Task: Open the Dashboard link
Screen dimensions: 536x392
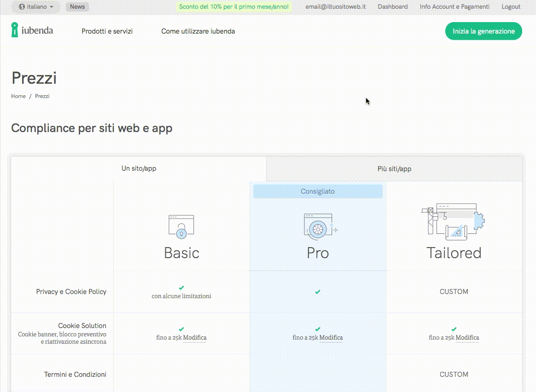Action: pos(392,7)
